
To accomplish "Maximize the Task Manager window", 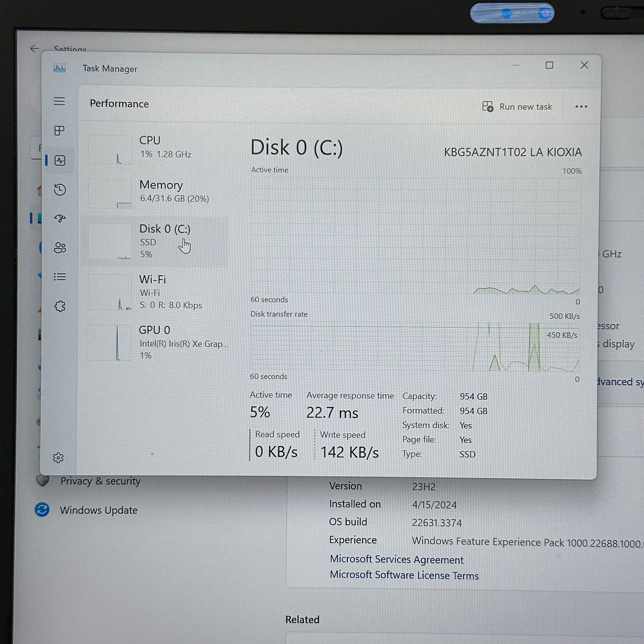I will 550,65.
